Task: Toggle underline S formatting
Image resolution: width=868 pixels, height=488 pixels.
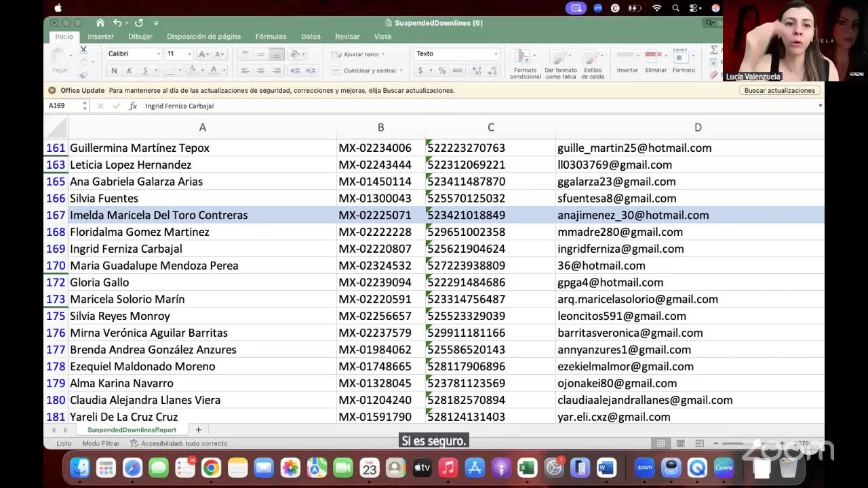Action: click(x=145, y=70)
